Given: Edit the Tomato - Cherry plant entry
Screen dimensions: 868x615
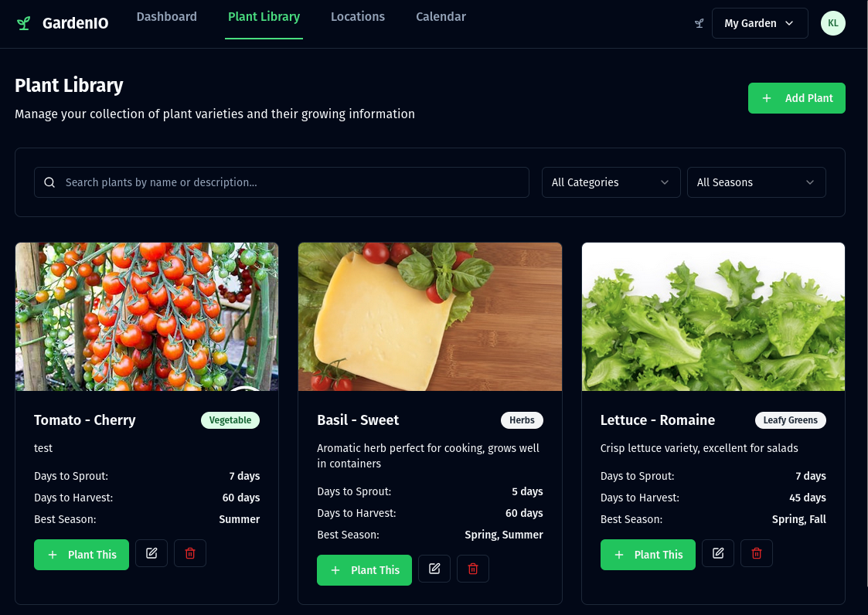Looking at the screenshot, I should [x=151, y=553].
